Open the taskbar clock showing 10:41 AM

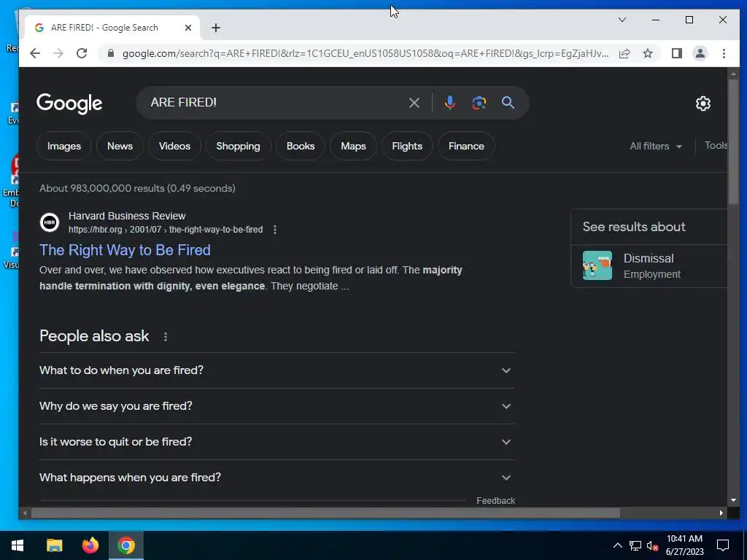click(684, 545)
